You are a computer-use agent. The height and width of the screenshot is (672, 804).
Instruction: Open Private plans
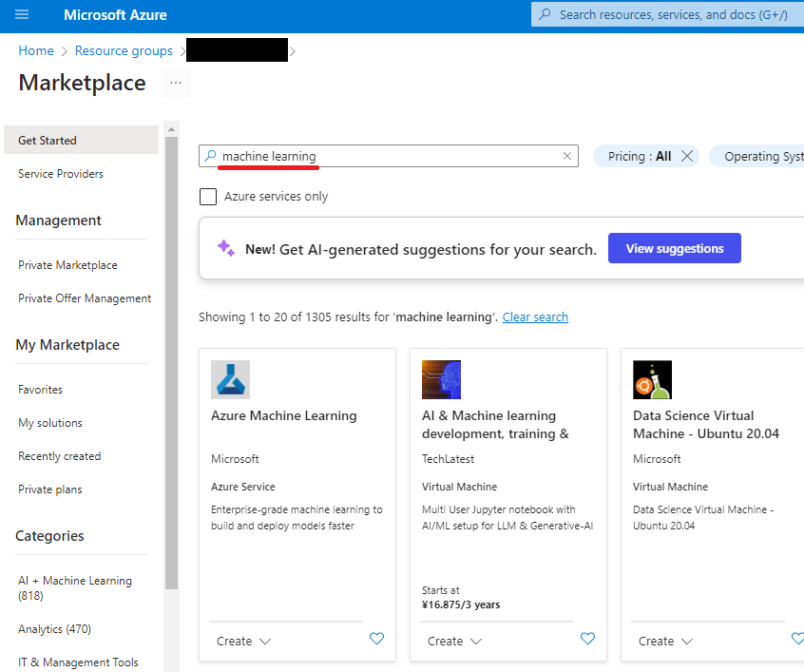(50, 490)
